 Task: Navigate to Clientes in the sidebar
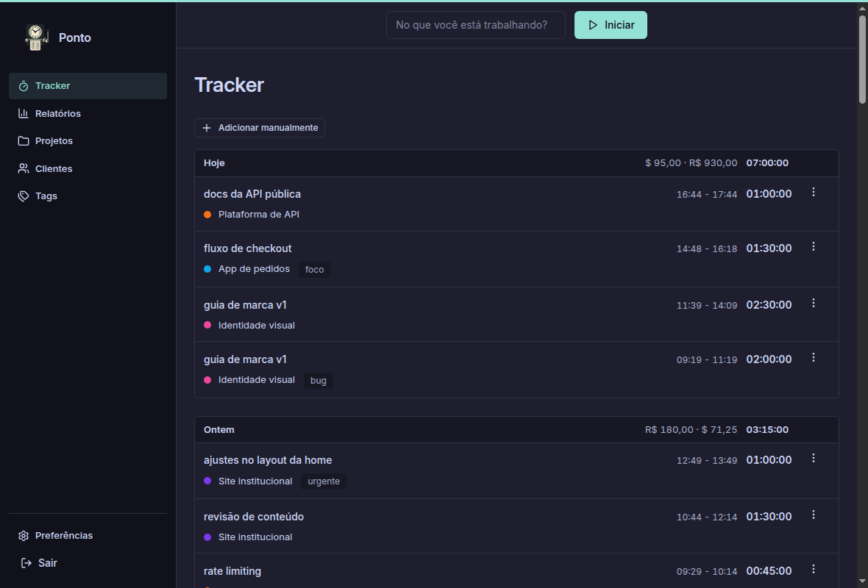tap(88, 169)
